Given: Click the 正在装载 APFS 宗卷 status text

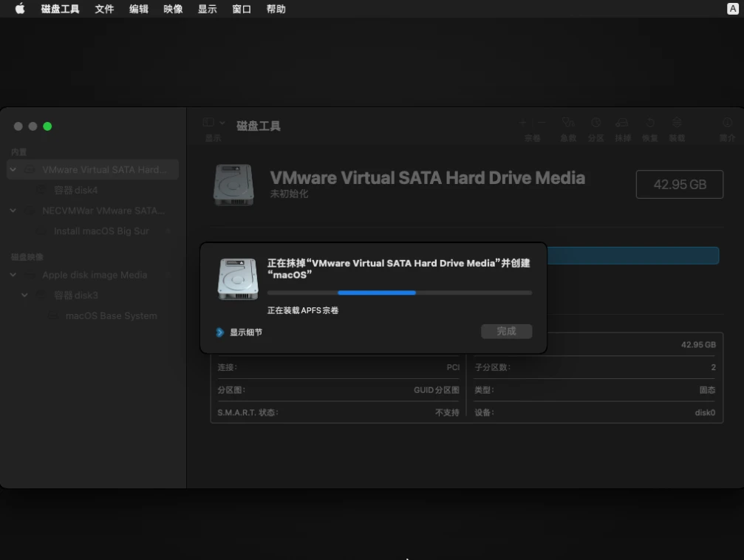Looking at the screenshot, I should (x=303, y=310).
